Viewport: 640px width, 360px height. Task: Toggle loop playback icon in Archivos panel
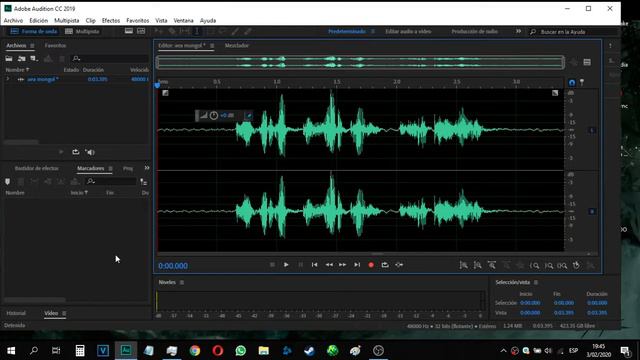pyautogui.click(x=76, y=152)
